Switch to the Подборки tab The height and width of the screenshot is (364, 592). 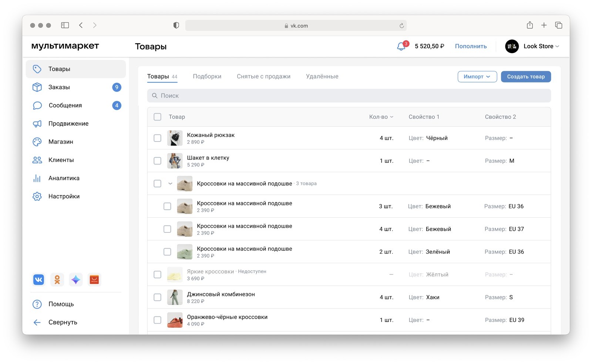tap(207, 76)
